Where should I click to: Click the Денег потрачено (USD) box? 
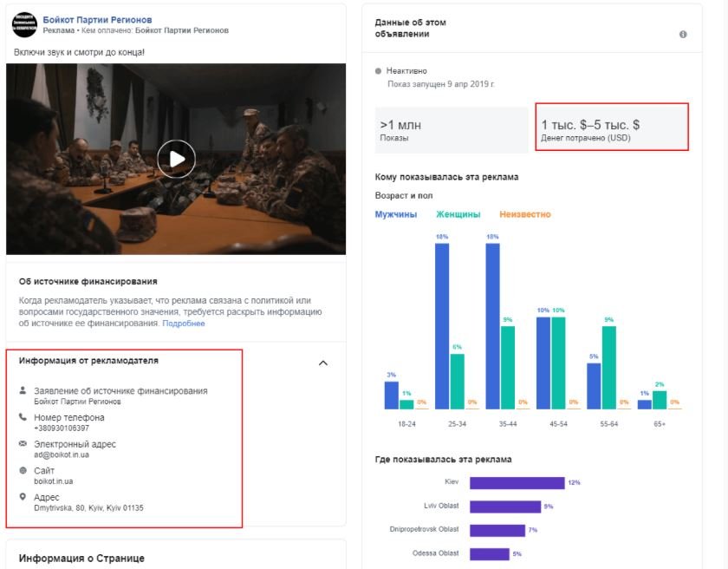611,130
